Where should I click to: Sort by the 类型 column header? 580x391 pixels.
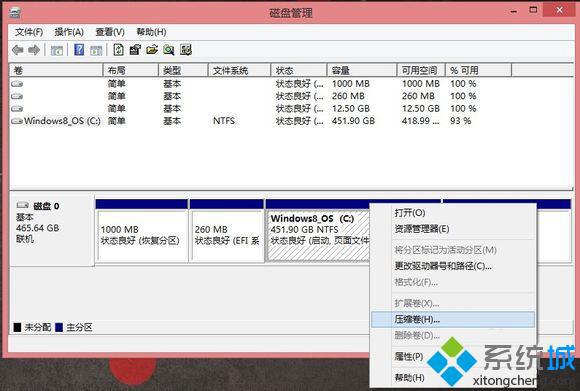tap(183, 70)
